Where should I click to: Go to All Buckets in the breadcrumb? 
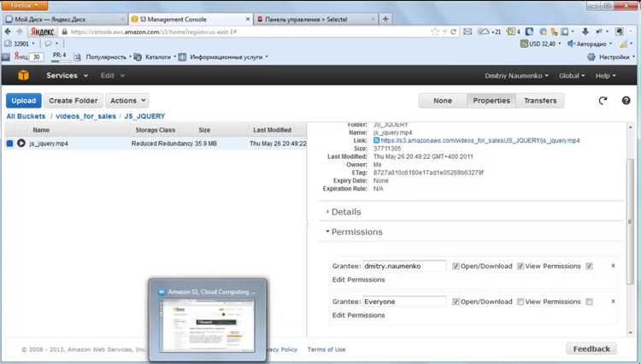pos(26,116)
